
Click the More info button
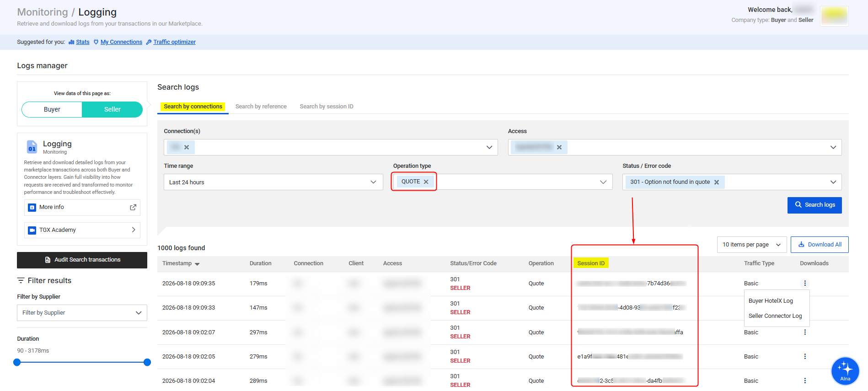pyautogui.click(x=82, y=207)
